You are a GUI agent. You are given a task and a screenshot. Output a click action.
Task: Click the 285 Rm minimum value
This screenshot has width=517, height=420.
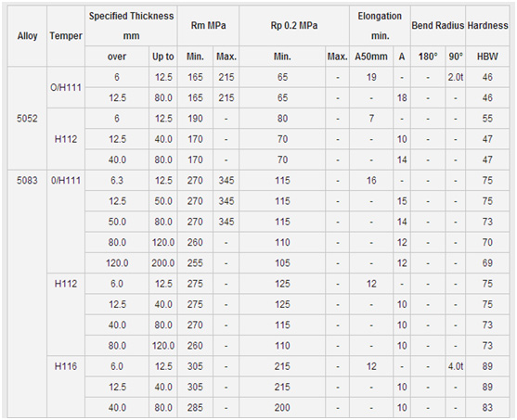coord(195,407)
